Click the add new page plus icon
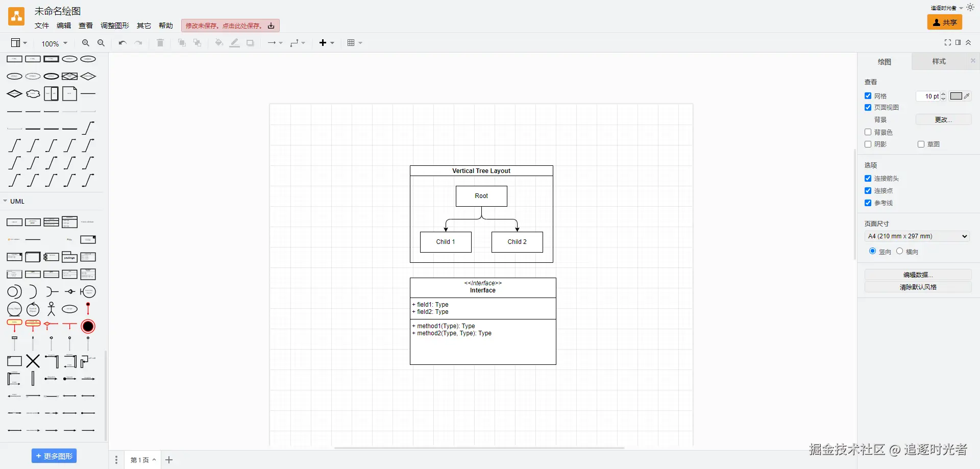The width and height of the screenshot is (980, 469). [169, 460]
